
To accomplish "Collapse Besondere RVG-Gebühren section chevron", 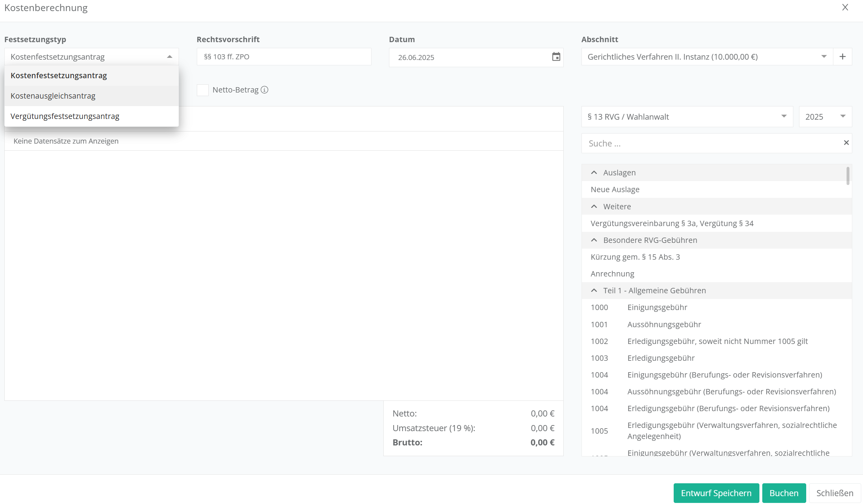I will [594, 240].
